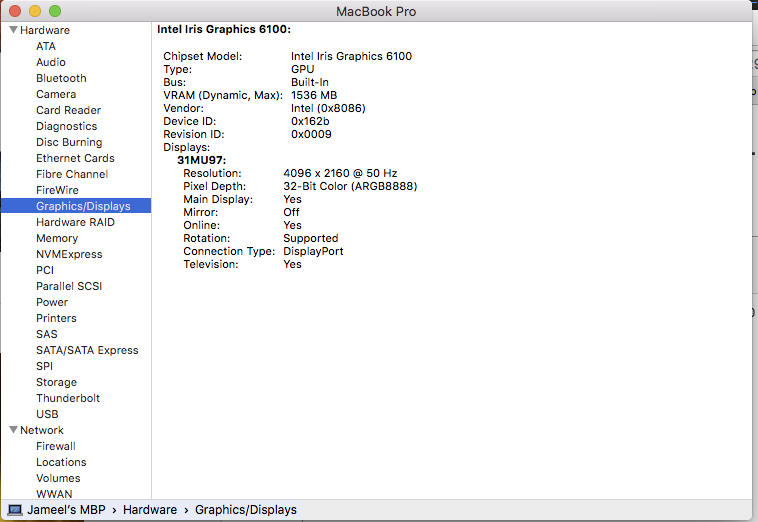
Task: Click the vendor value Intel (0x8086)
Action: click(x=328, y=108)
